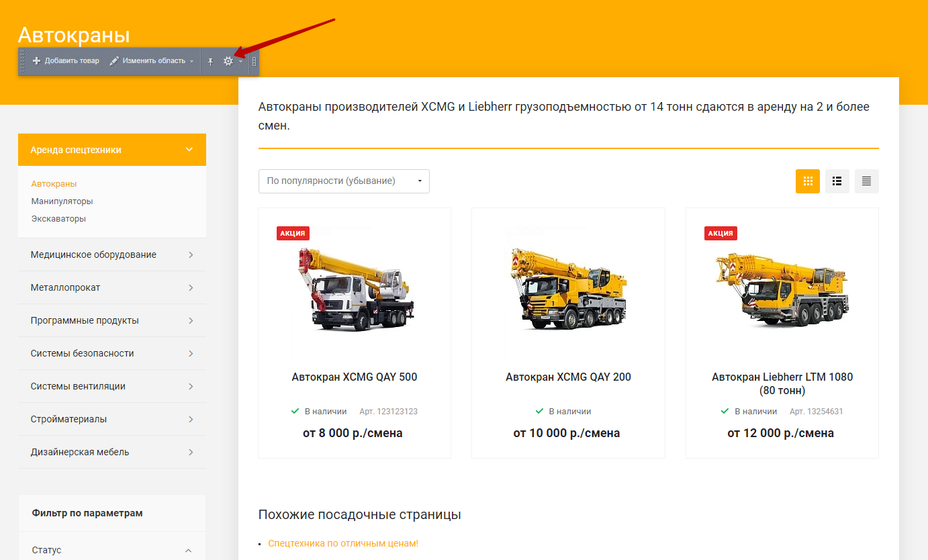Click the XCMG QAY 200 crane image

point(568,289)
